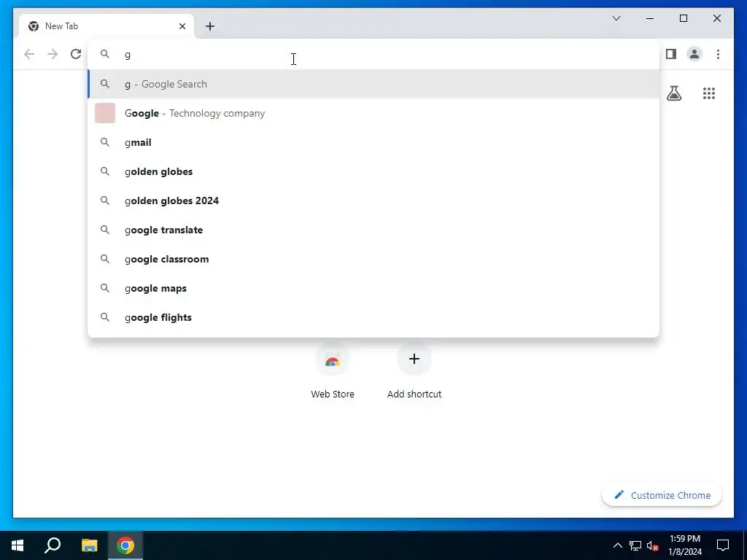Show hidden system tray icons
747x560 pixels.
pos(617,545)
